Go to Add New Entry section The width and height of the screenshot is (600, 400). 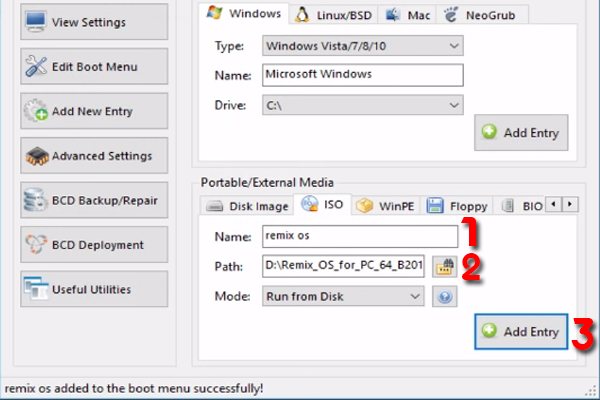click(x=94, y=111)
